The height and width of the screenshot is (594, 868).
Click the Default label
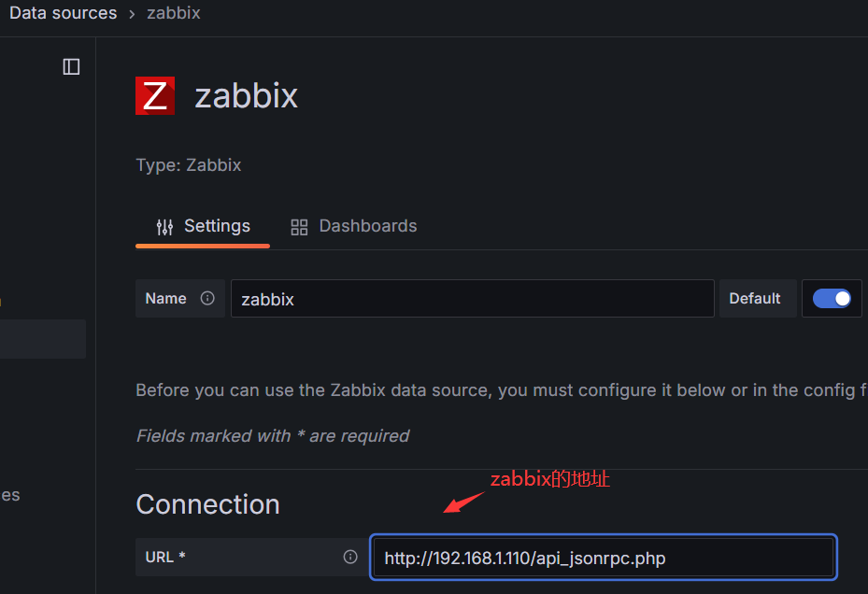pyautogui.click(x=755, y=299)
